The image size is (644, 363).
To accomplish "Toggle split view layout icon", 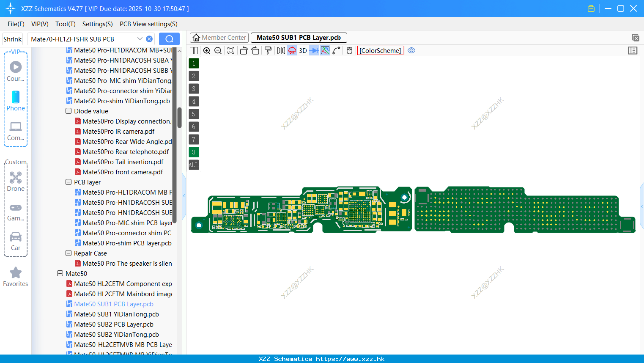I will pos(194,51).
